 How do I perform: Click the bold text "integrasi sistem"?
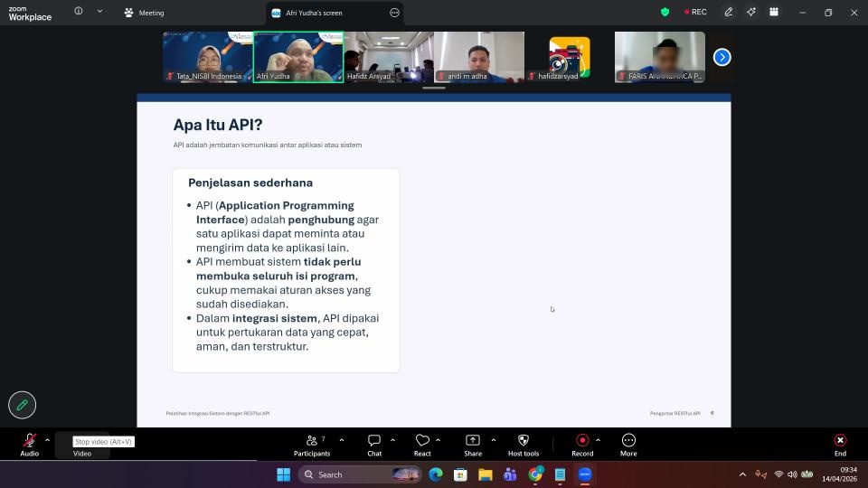point(275,318)
